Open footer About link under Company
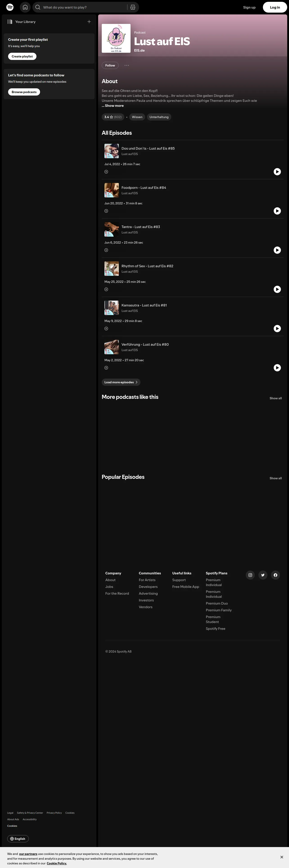 (x=110, y=580)
